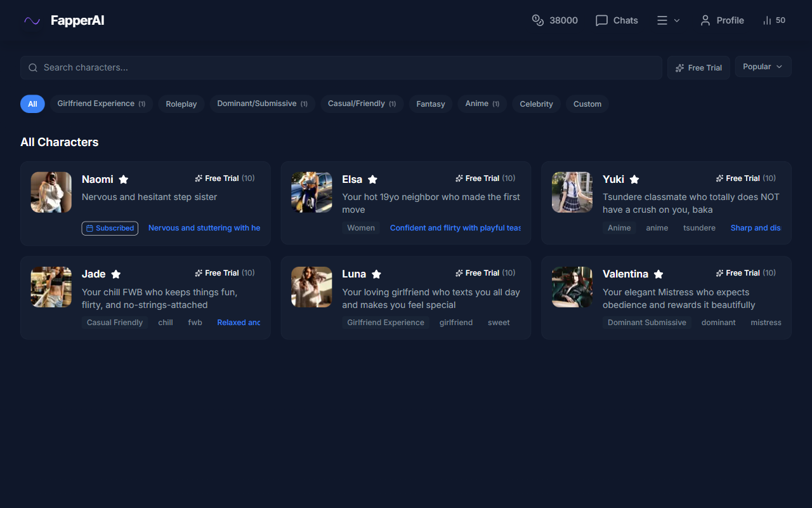Click the FapperAI wave logo icon
The width and height of the screenshot is (812, 508).
(32, 20)
